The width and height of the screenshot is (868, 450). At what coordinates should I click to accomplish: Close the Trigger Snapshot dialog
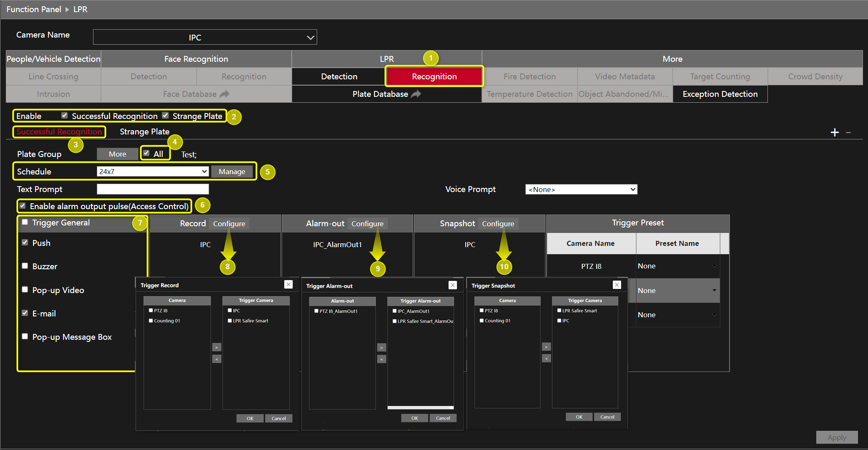point(617,284)
